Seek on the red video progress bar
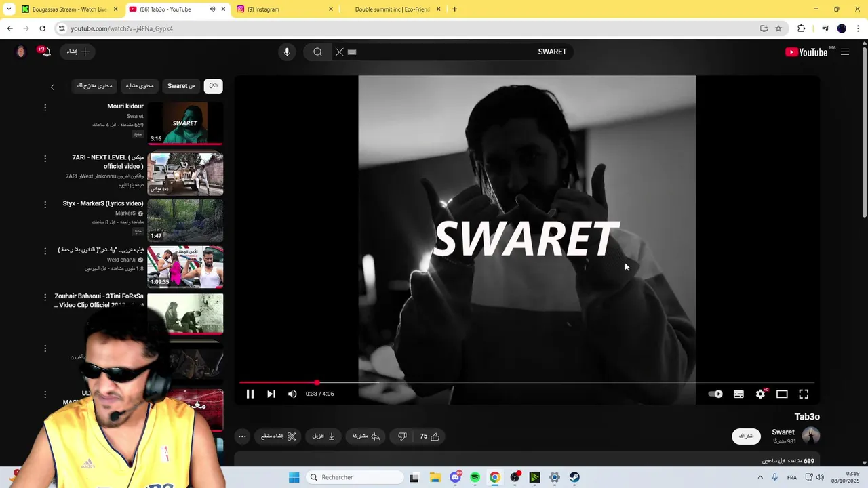 click(527, 383)
